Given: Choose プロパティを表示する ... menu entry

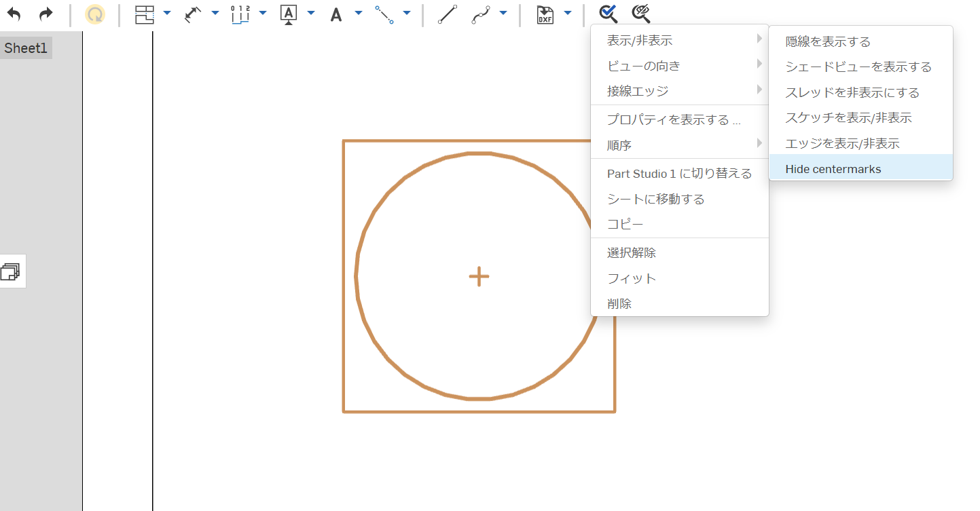Looking at the screenshot, I should [680, 120].
